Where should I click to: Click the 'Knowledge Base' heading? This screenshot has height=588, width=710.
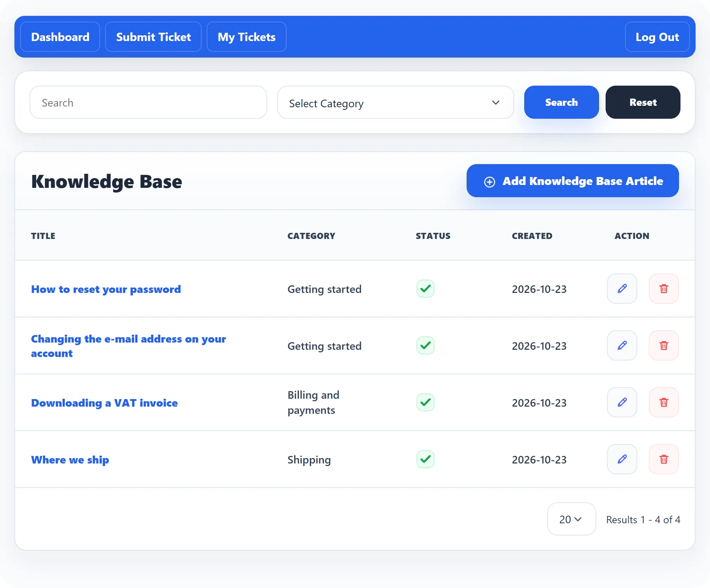tap(107, 182)
